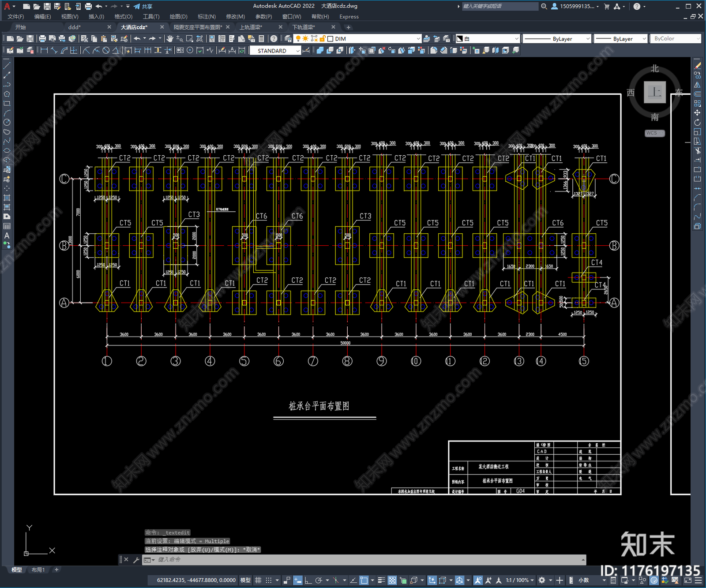Click the WCS button under the ViewCube

click(x=654, y=133)
